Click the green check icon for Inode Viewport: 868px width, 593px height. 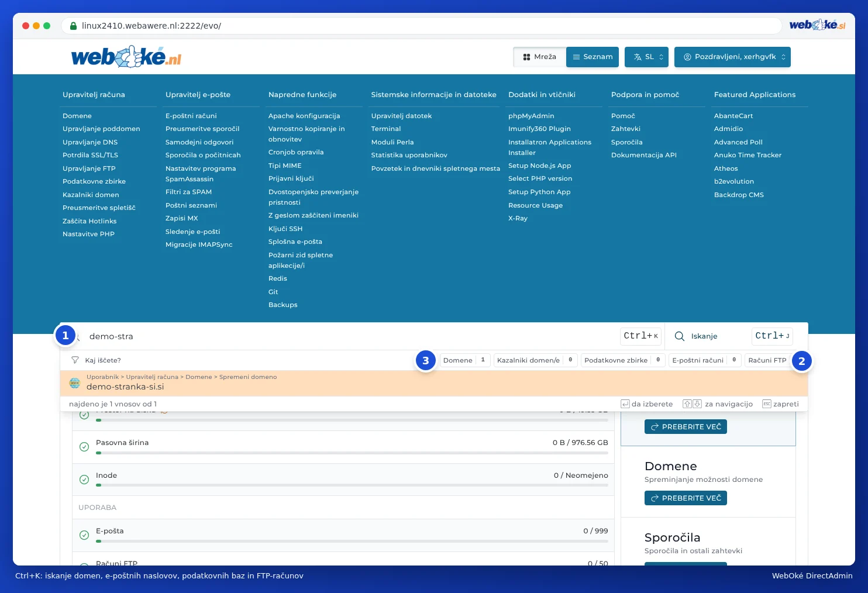84,480
